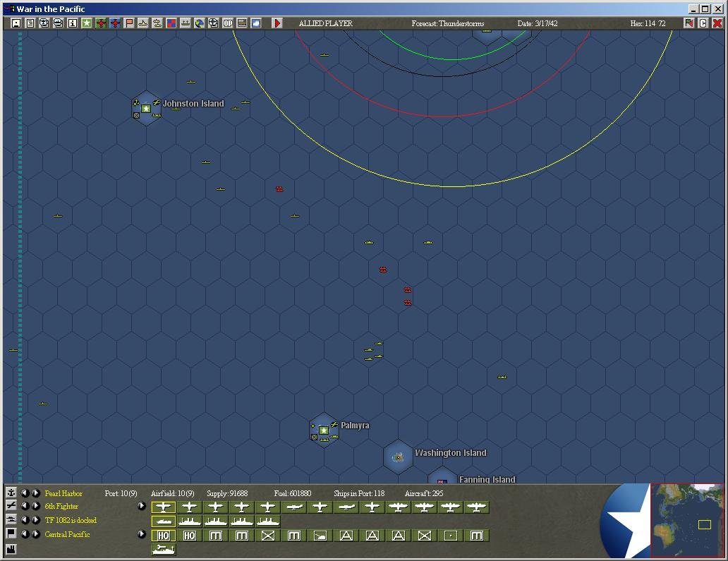This screenshot has width=728, height=561.
Task: Click the 'Aircraft: 295' text
Action: (x=424, y=493)
